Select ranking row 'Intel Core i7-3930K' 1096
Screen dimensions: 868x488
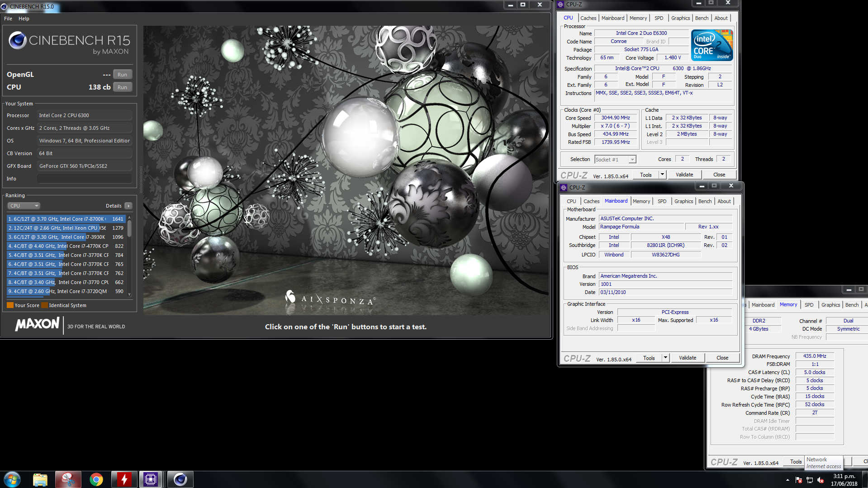[66, 237]
